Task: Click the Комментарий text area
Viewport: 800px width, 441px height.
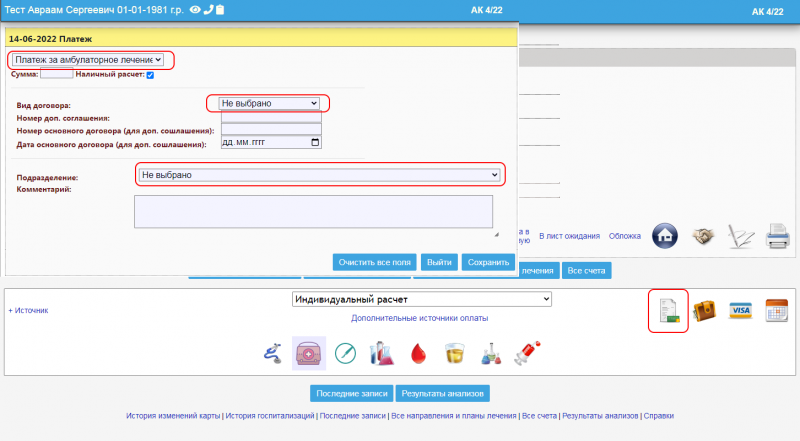Action: [313, 212]
